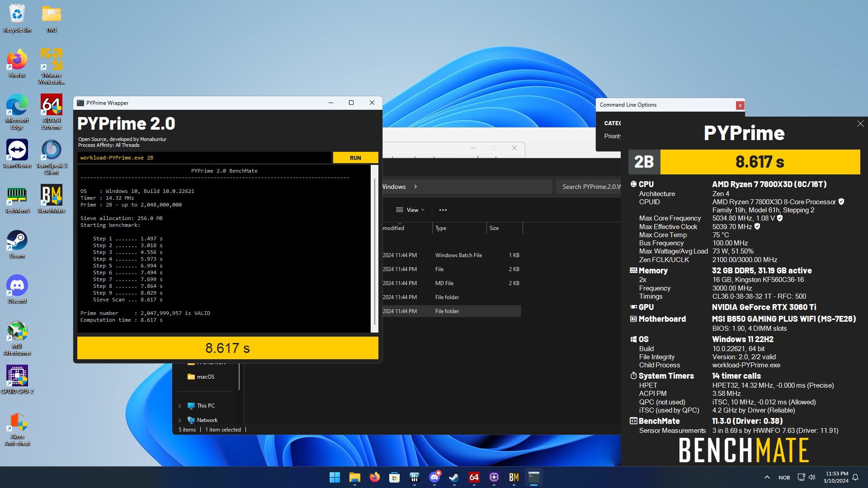
Task: Open File Explorer from the taskbar
Action: click(x=354, y=477)
